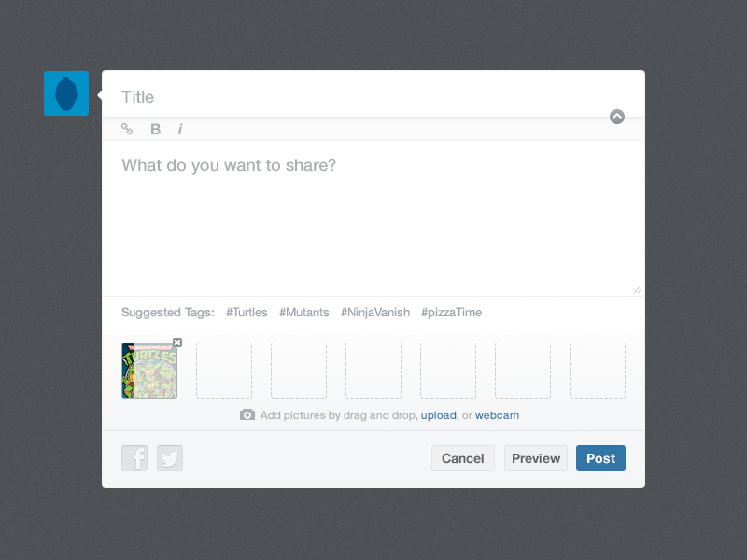Toggle Twitter sharing
Screen dimensions: 747x560
[170, 458]
